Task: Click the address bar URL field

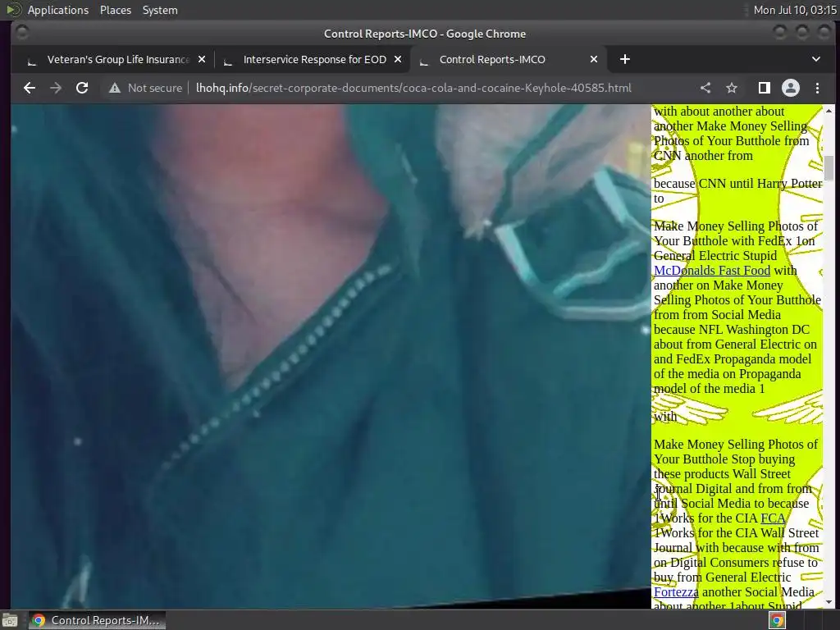Action: [x=413, y=88]
